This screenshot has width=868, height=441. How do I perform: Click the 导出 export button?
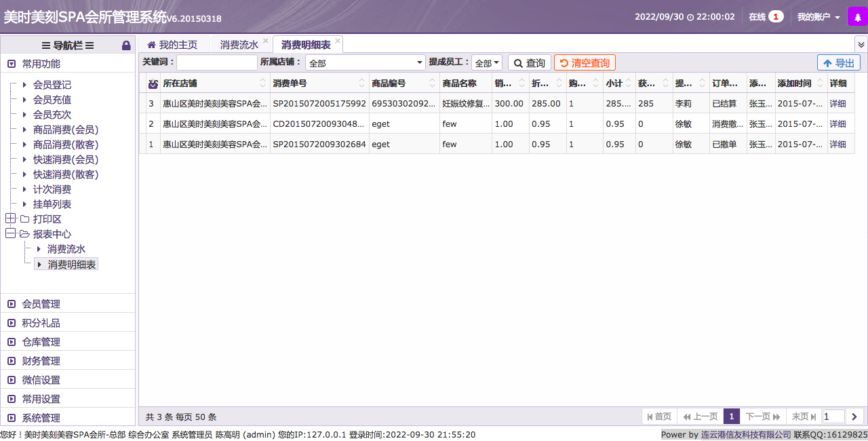[x=838, y=63]
